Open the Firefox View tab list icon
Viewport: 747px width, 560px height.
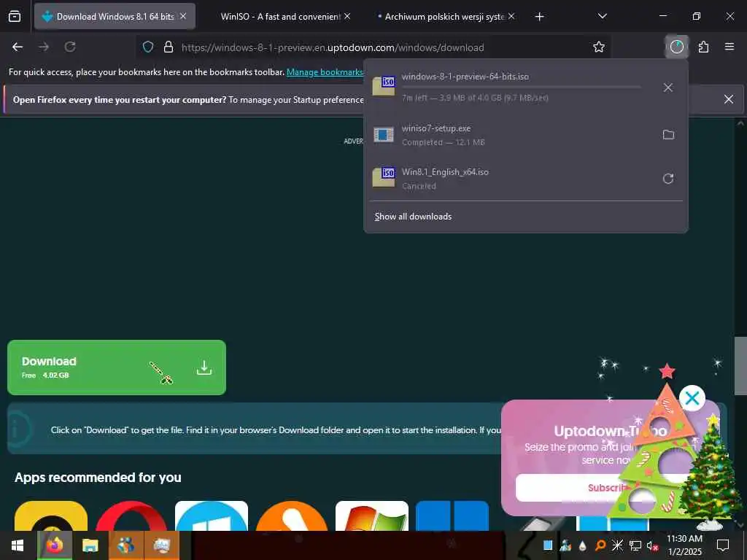(15, 17)
